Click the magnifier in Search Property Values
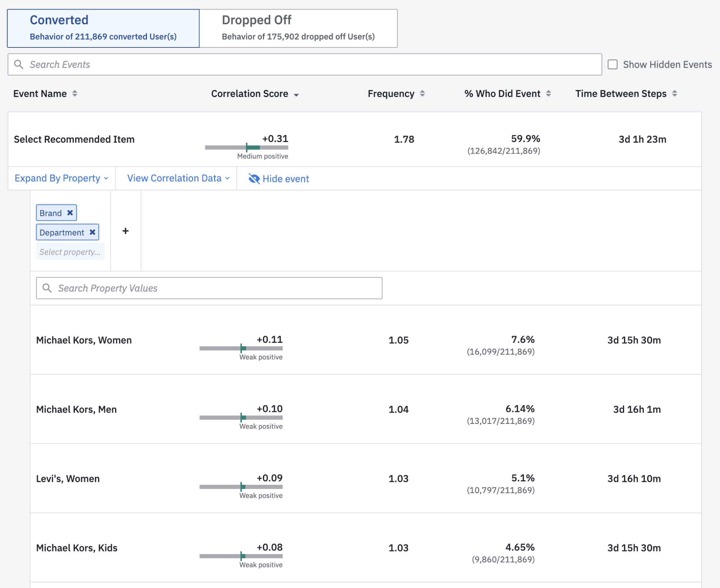The height and width of the screenshot is (588, 720). point(48,288)
